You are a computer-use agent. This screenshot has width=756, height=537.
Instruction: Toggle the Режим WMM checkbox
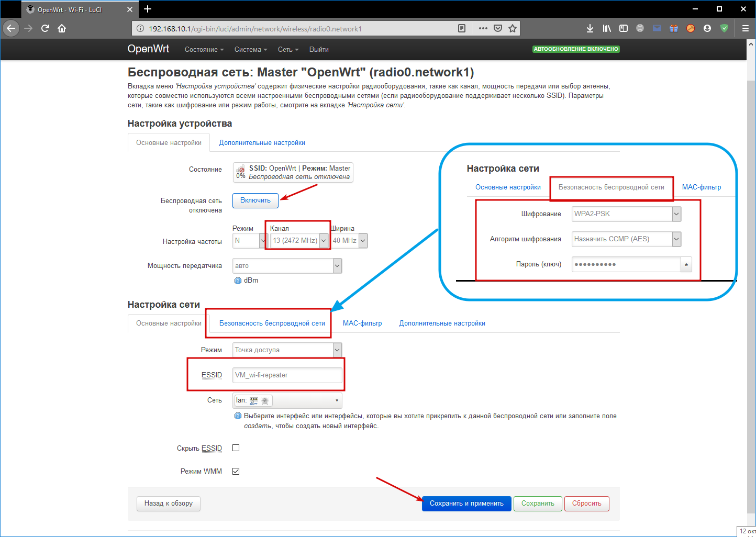[x=236, y=472]
